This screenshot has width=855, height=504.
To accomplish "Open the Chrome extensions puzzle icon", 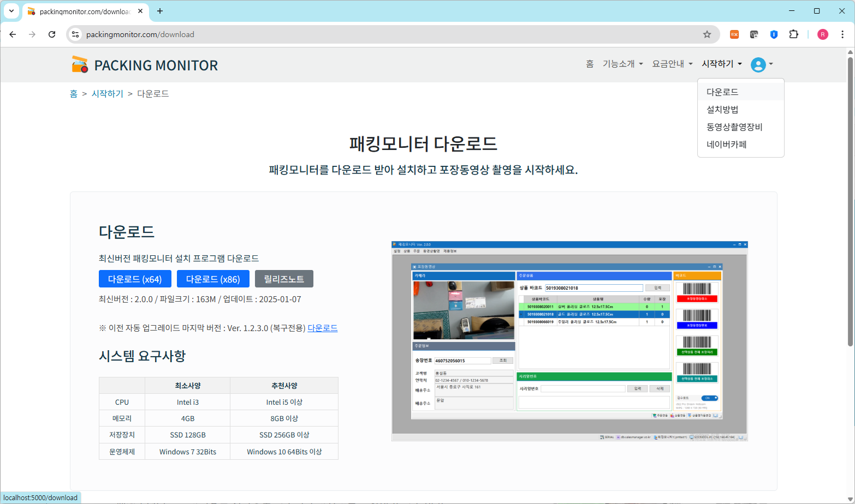I will (793, 34).
